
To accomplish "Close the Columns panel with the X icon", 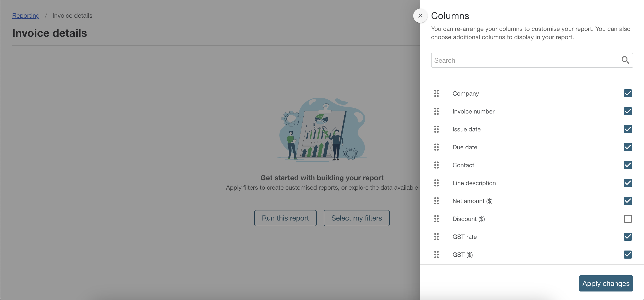I will [x=420, y=16].
